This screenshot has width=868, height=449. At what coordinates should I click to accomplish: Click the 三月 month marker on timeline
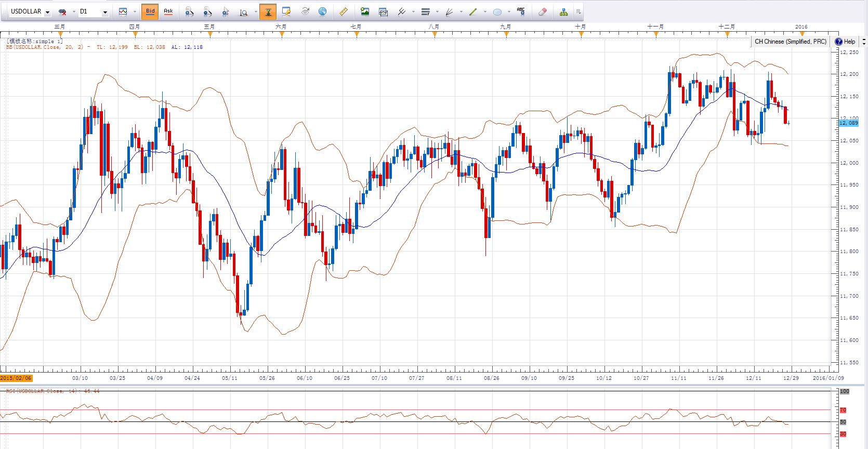pos(60,27)
